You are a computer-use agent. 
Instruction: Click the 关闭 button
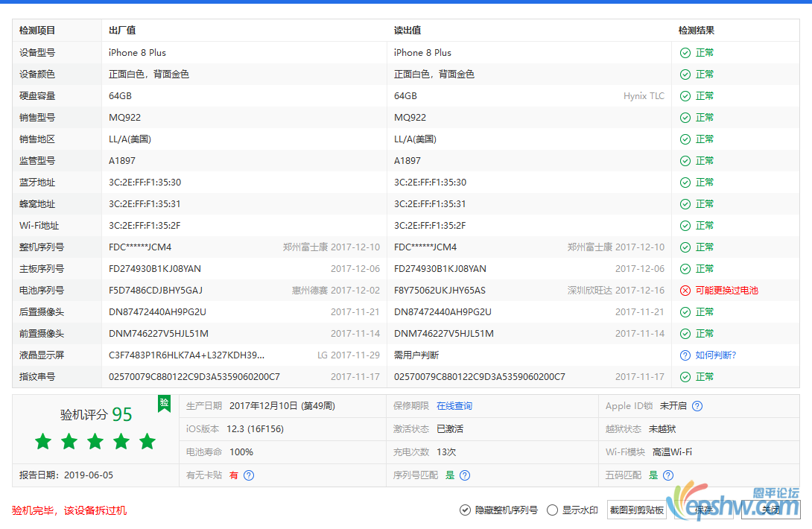770,510
